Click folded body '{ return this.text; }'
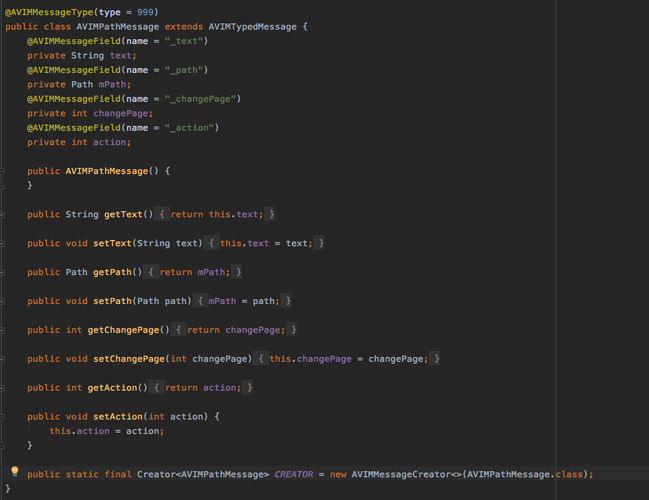The width and height of the screenshot is (649, 500). pos(214,214)
